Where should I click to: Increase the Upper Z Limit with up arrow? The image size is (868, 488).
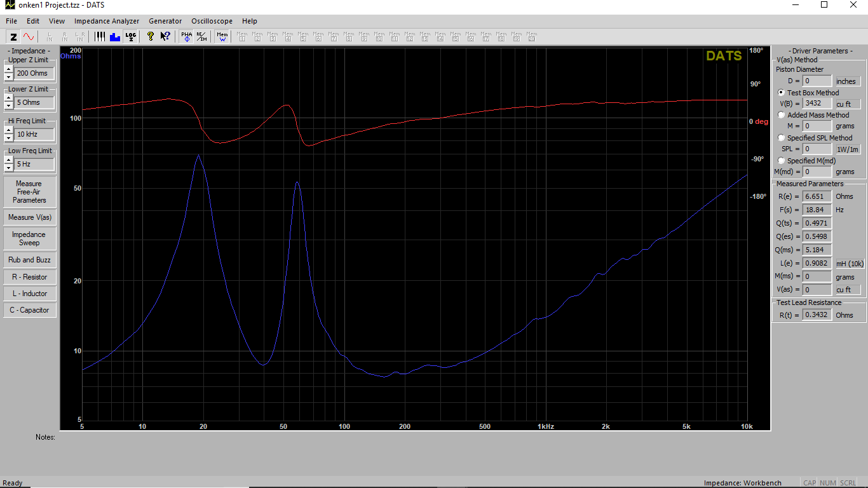pos(8,69)
